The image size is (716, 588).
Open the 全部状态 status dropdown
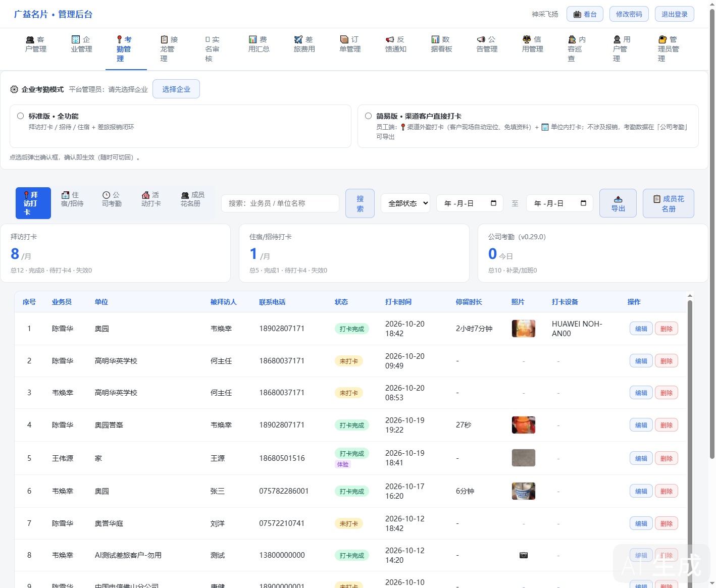[x=405, y=203]
